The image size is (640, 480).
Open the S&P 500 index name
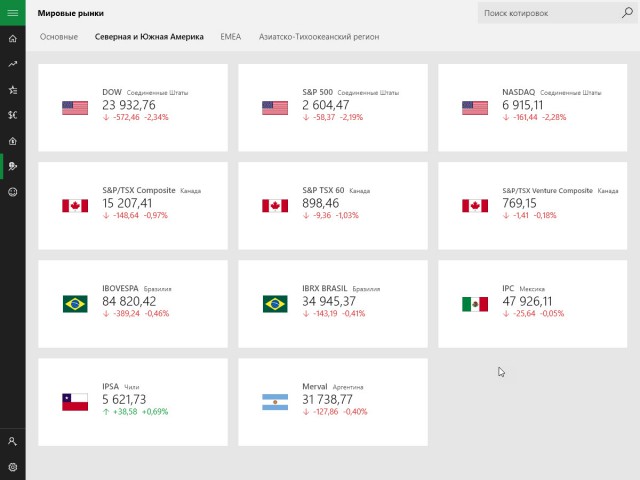click(318, 92)
